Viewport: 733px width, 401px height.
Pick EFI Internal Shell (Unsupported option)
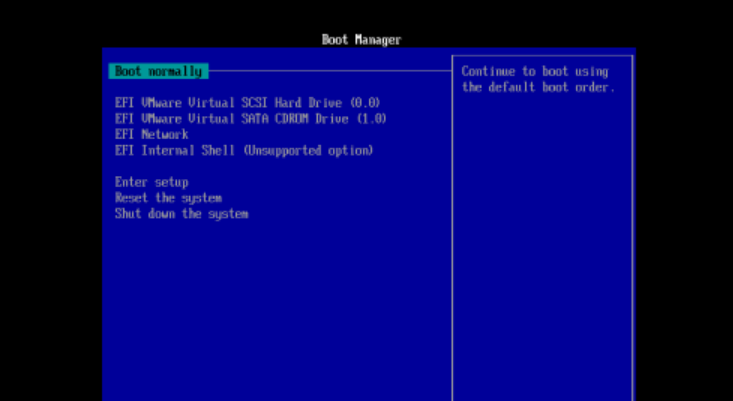pos(244,150)
